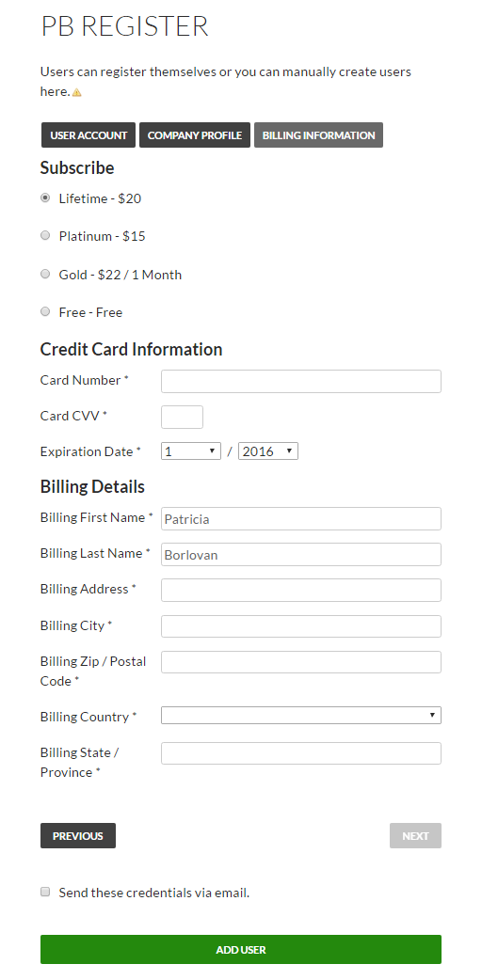Check 'Send these credentials via email'
The width and height of the screenshot is (498, 980).
pos(45,892)
